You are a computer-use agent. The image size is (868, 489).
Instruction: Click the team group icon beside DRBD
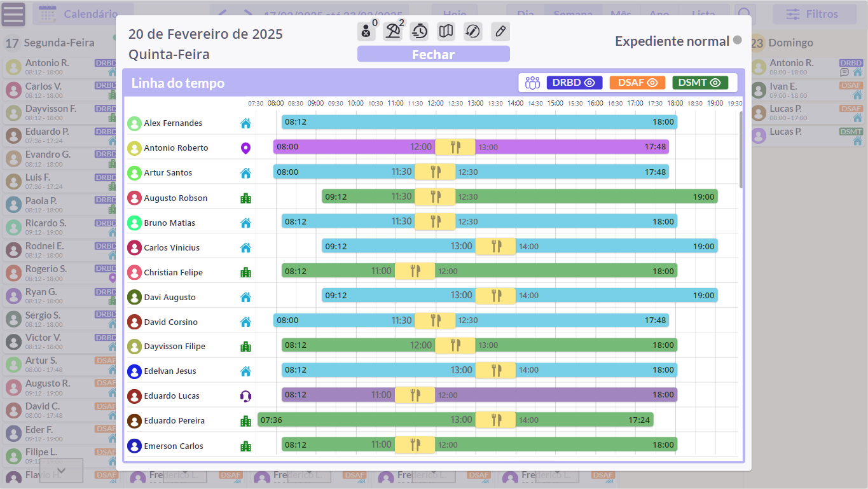533,83
